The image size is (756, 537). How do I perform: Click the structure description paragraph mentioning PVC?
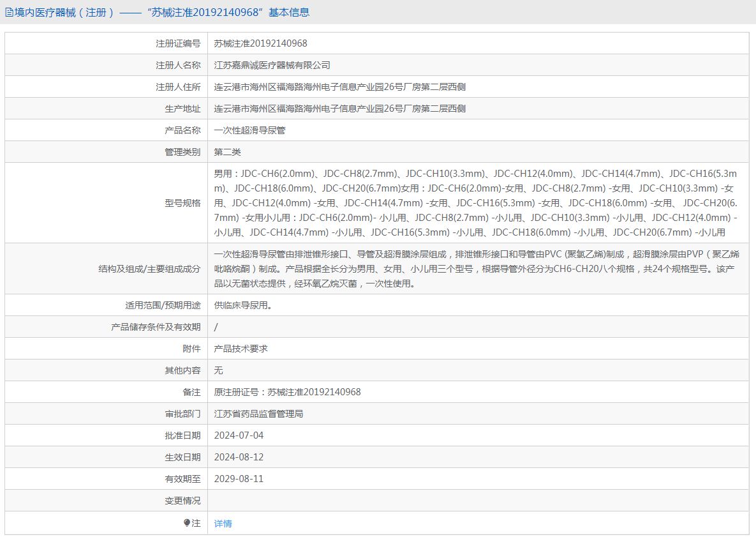477,269
